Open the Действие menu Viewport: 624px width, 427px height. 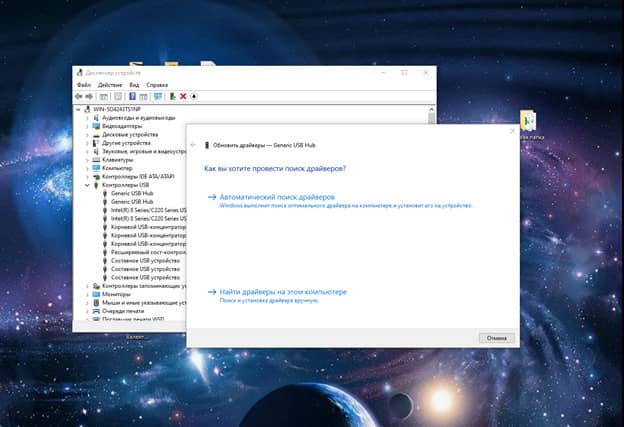click(x=110, y=85)
